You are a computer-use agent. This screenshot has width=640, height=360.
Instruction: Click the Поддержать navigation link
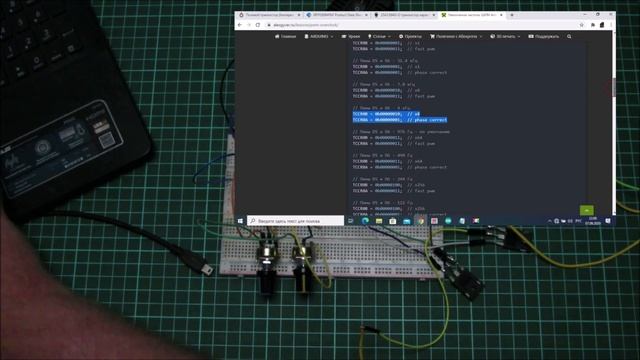pyautogui.click(x=544, y=36)
